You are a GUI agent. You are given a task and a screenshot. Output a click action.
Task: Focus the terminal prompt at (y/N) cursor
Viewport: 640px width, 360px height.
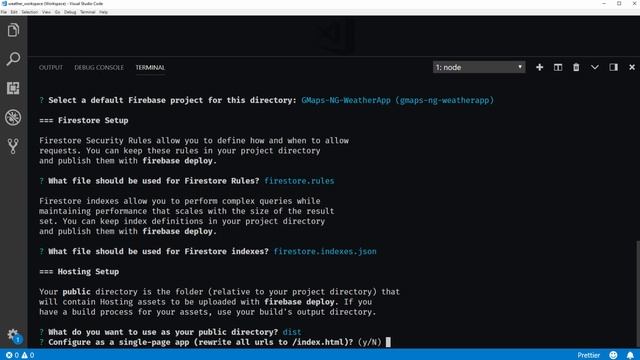point(388,342)
